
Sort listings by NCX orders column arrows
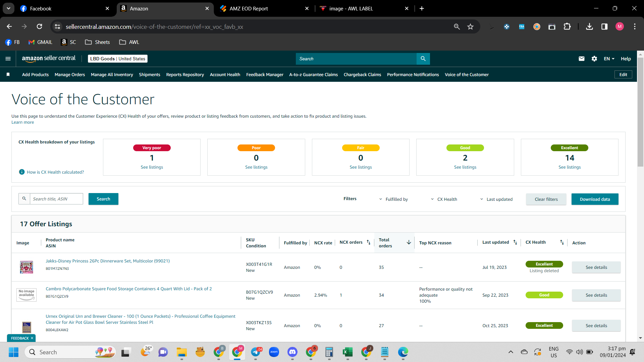(x=369, y=242)
